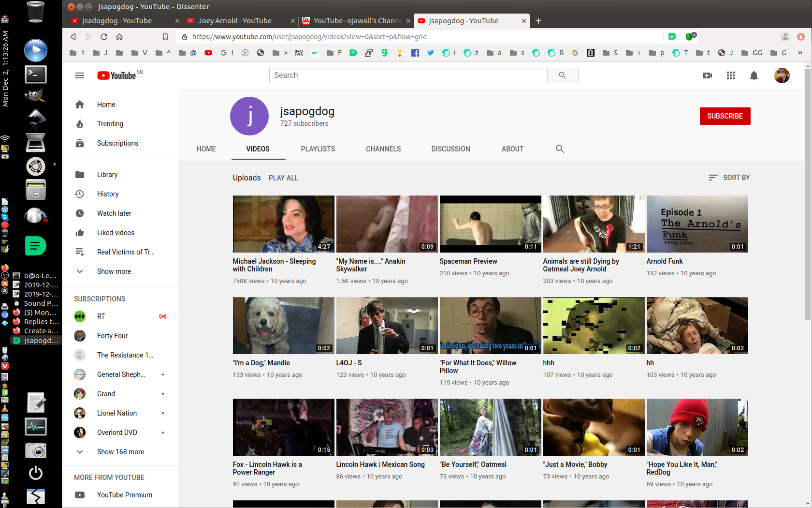Click Play All uploads
This screenshot has height=508, width=812.
[283, 178]
